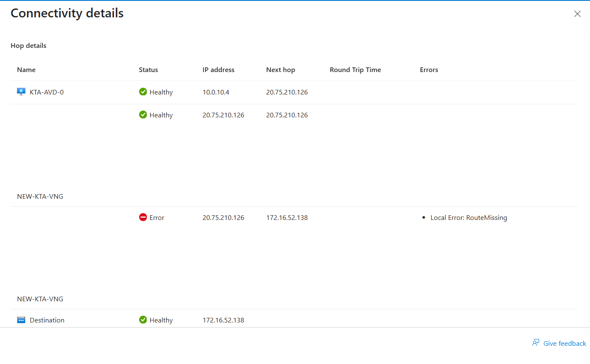Click Healthy status text for KTA-AVD-0
Screen dimensions: 590x364
click(161, 92)
